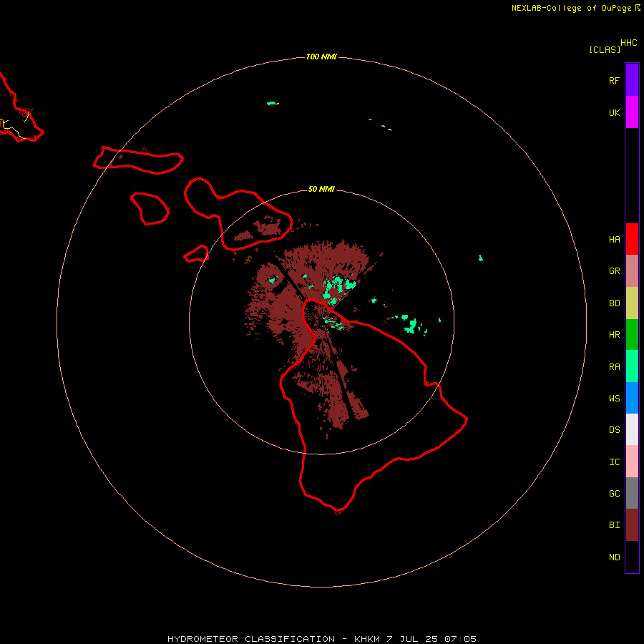Click the BI brown legend swatch
Viewport: 644px width, 644px height.
[x=632, y=525]
